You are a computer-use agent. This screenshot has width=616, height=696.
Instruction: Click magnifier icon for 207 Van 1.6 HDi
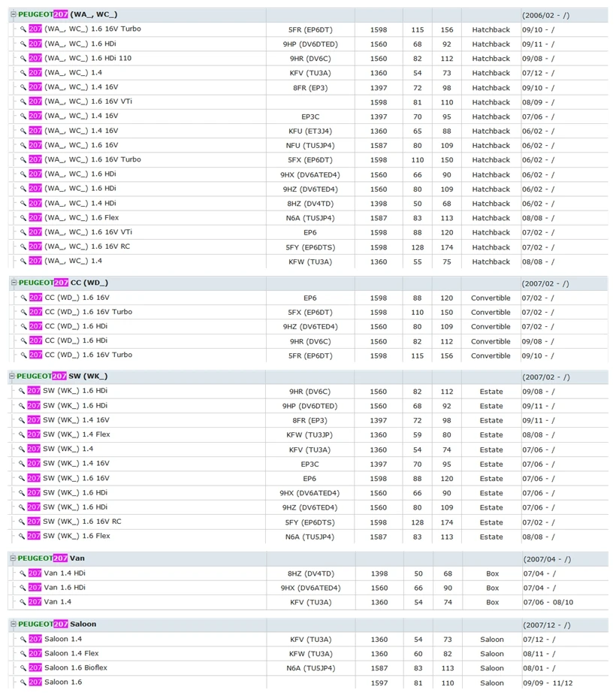23,588
